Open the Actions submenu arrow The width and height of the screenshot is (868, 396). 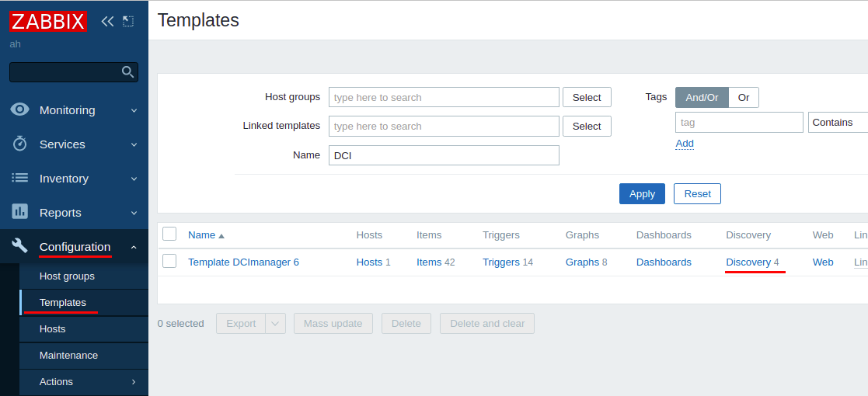134,381
